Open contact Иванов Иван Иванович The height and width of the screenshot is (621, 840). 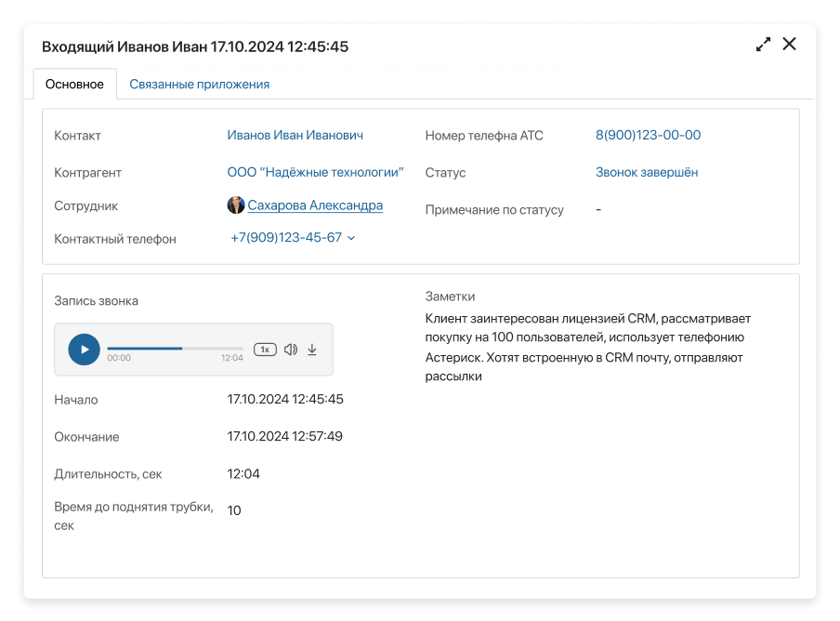coord(295,135)
